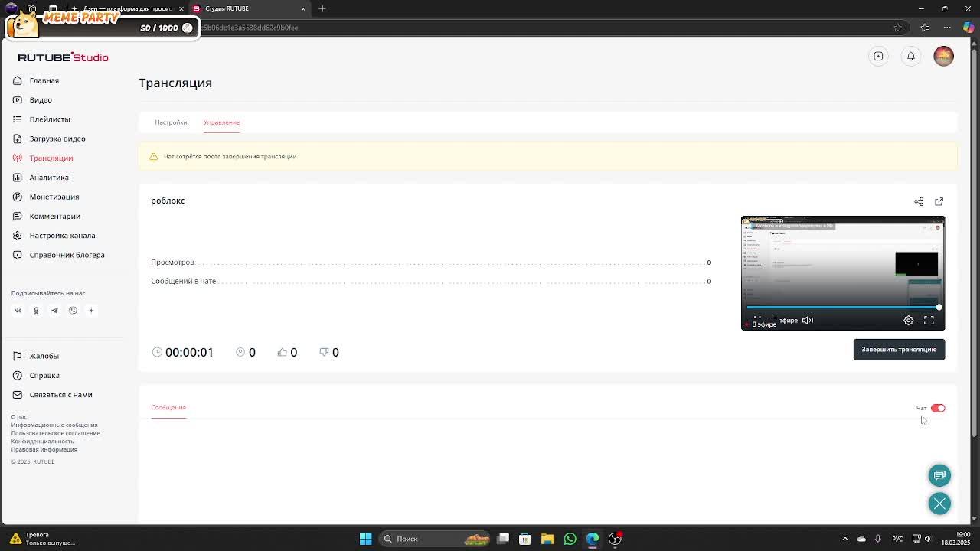
Task: Open the user profile avatar
Action: tap(943, 56)
